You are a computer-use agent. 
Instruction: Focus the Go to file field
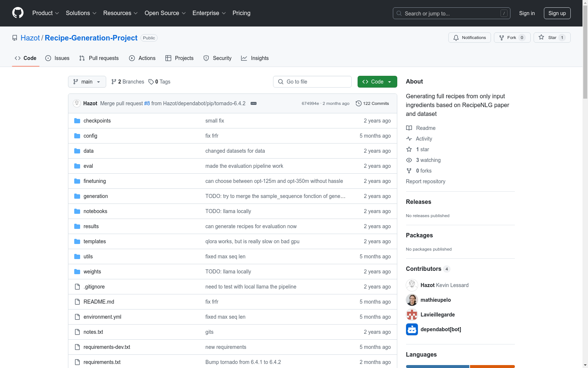tap(312, 82)
